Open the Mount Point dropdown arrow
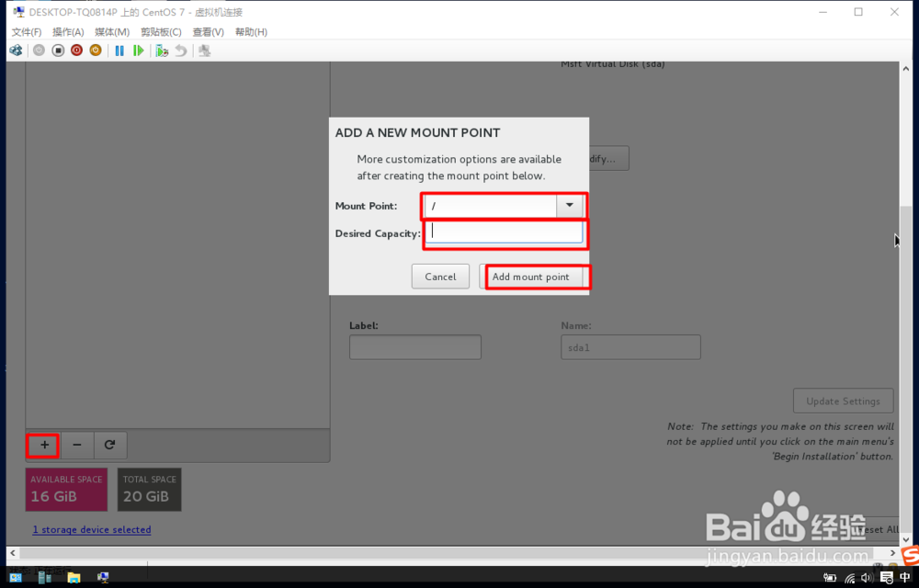 tap(569, 206)
